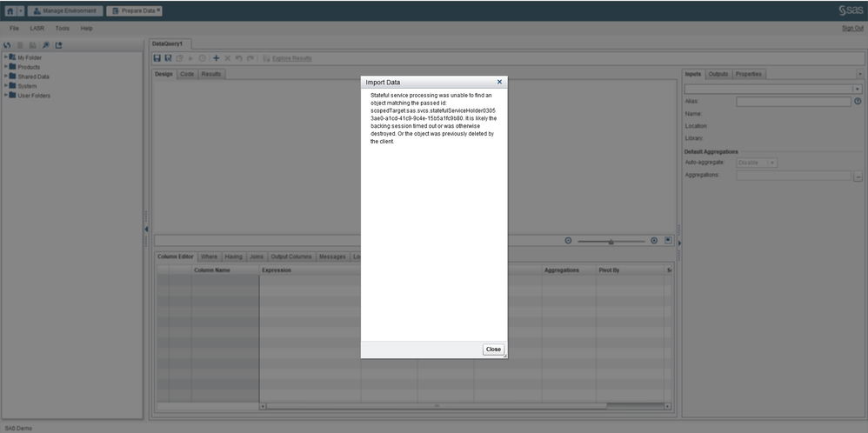
Task: Open the Having tab
Action: pyautogui.click(x=234, y=256)
